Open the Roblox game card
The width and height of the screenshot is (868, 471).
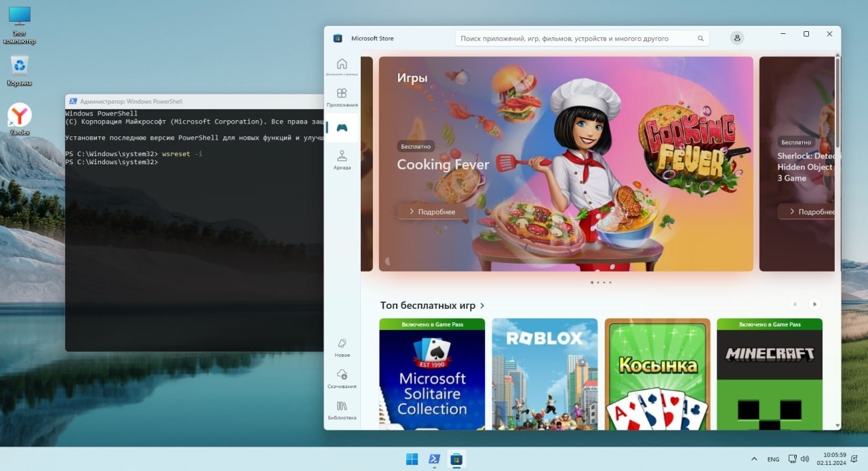[x=545, y=374]
